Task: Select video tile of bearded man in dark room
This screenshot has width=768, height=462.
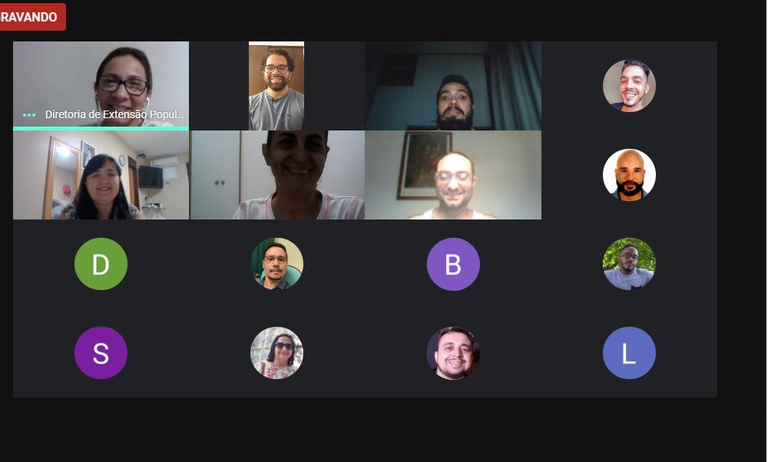Action: [x=453, y=86]
